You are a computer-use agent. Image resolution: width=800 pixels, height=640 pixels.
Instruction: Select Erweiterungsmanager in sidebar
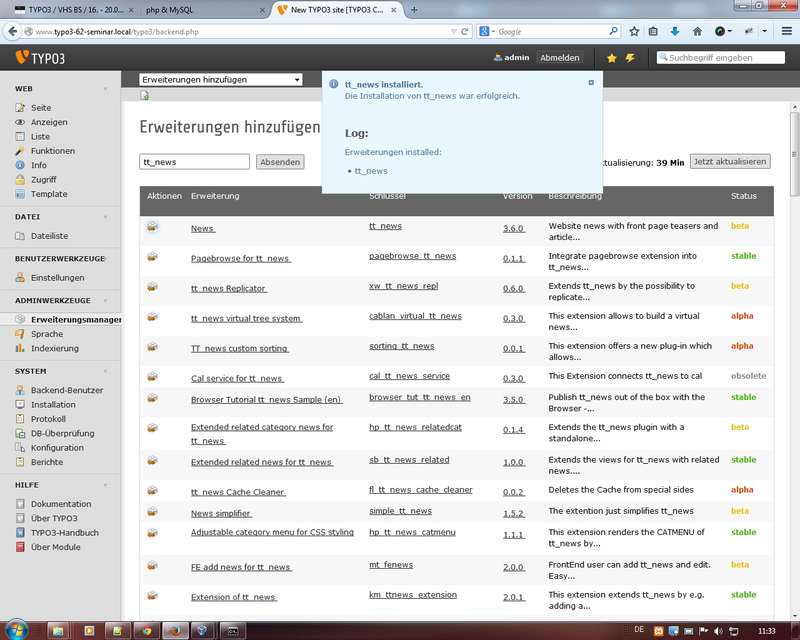(76, 319)
